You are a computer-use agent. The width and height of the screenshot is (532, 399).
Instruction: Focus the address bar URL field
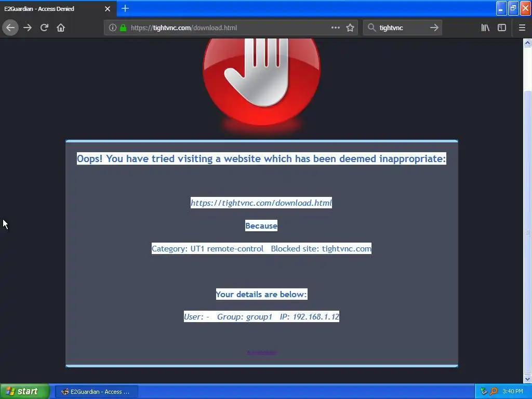pyautogui.click(x=231, y=28)
